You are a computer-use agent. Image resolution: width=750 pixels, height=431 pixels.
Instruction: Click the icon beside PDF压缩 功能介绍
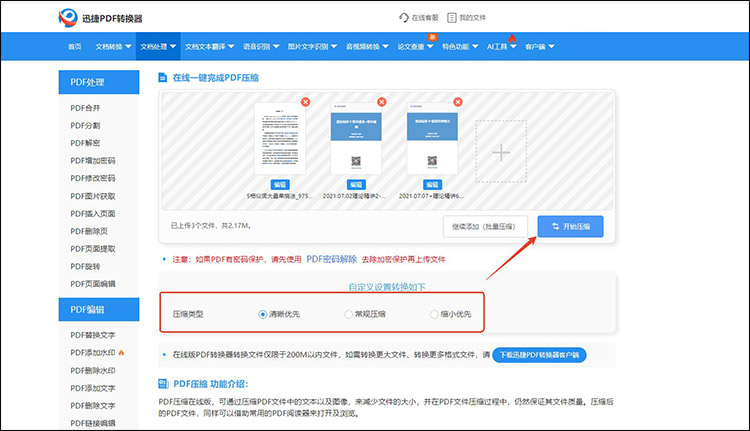(x=164, y=384)
